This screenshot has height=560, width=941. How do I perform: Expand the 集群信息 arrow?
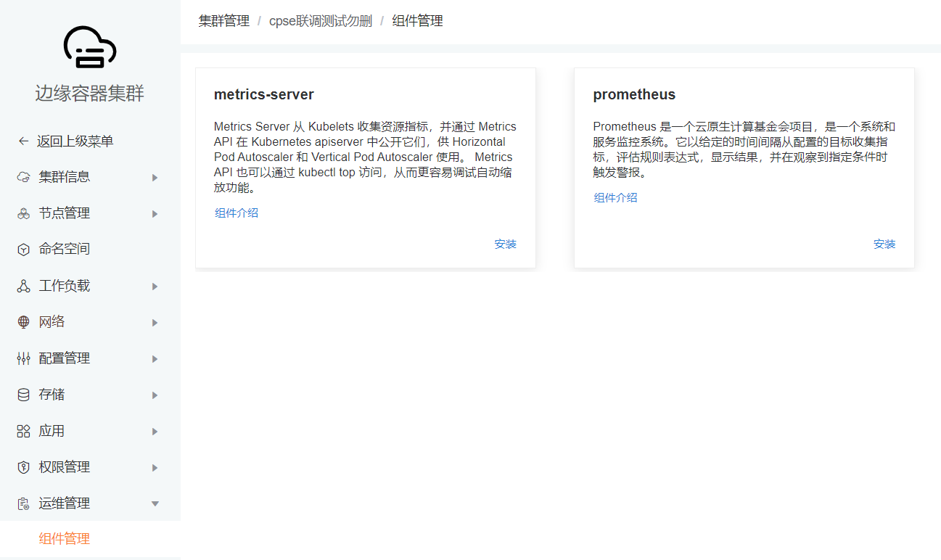click(155, 178)
